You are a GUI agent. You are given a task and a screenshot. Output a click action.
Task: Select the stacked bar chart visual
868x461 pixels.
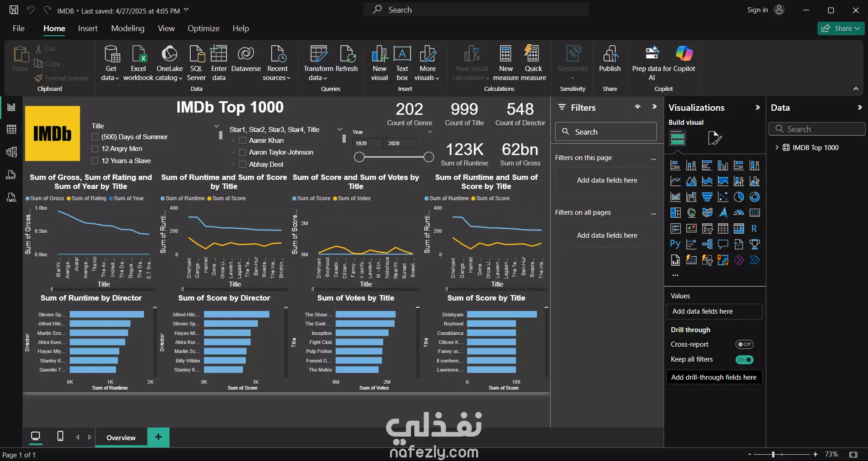pyautogui.click(x=675, y=165)
